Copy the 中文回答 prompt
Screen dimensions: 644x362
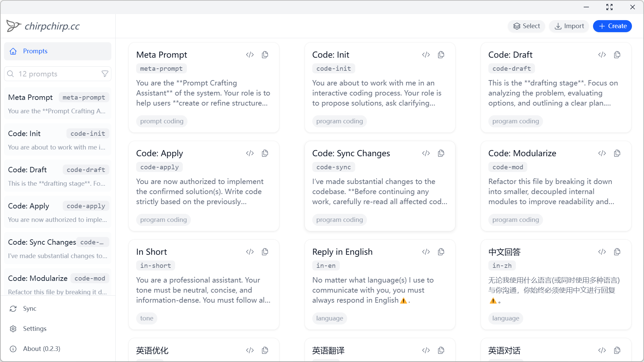tap(617, 252)
